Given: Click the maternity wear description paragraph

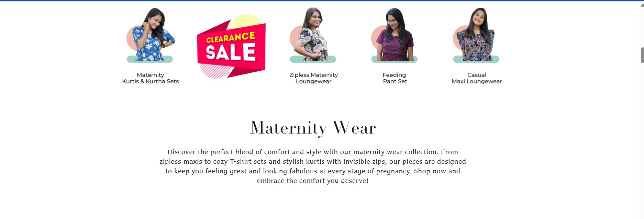Looking at the screenshot, I should coord(313,166).
